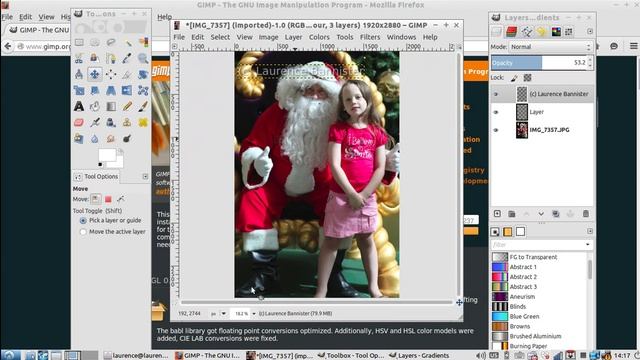The height and width of the screenshot is (360, 640).
Task: Select the Text tool (letter A)
Action: (79, 106)
